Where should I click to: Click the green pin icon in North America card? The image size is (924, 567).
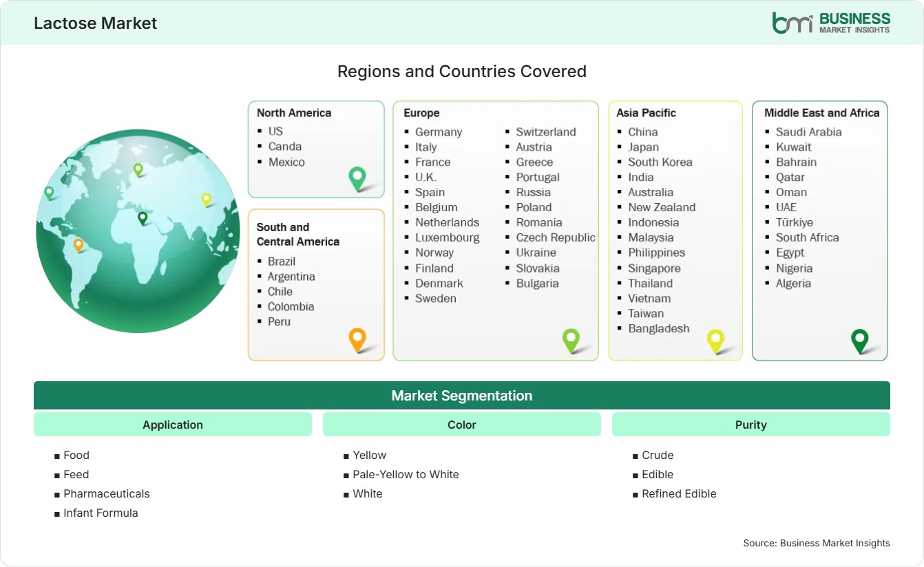click(357, 179)
